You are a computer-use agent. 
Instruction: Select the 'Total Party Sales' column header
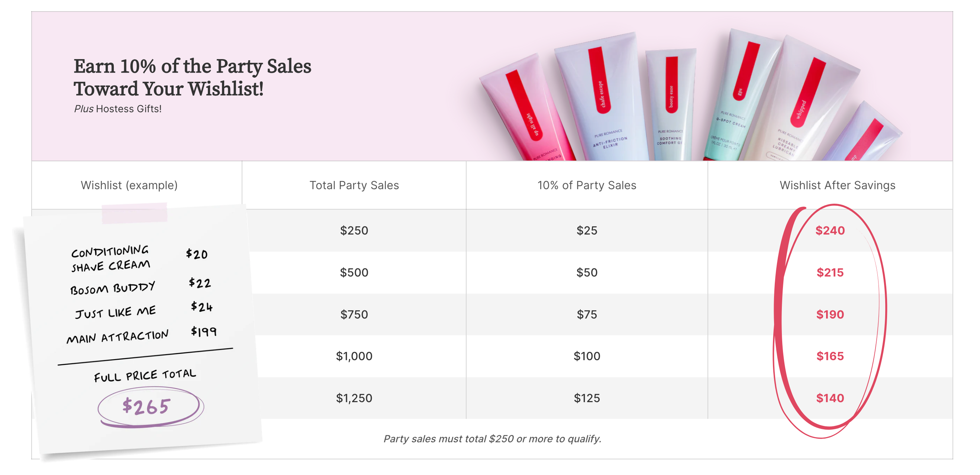[354, 185]
